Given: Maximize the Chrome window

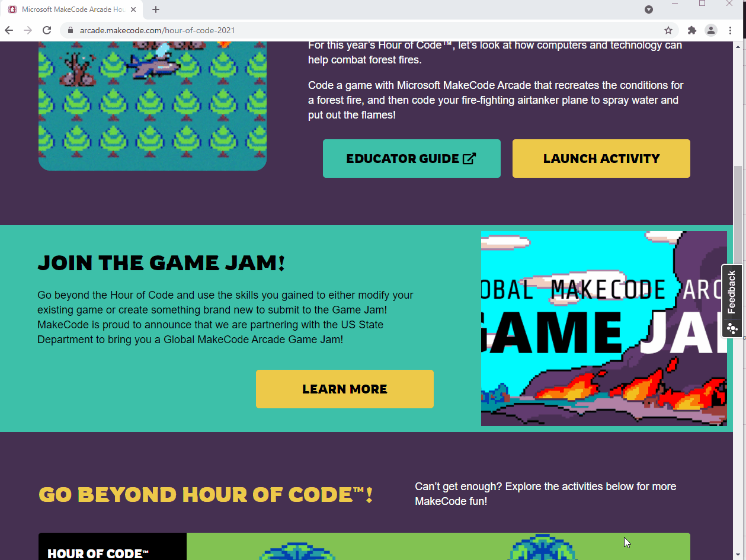Looking at the screenshot, I should 702,4.
